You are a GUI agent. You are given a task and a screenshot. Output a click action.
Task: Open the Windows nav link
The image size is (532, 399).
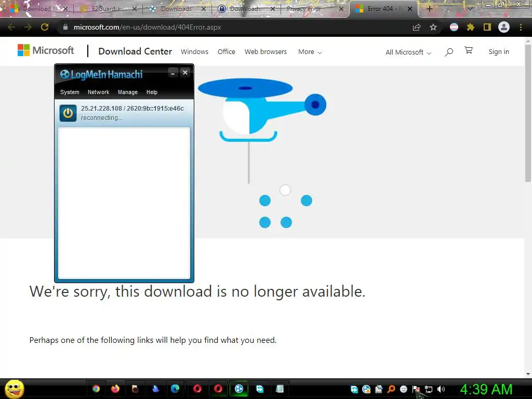pyautogui.click(x=194, y=51)
